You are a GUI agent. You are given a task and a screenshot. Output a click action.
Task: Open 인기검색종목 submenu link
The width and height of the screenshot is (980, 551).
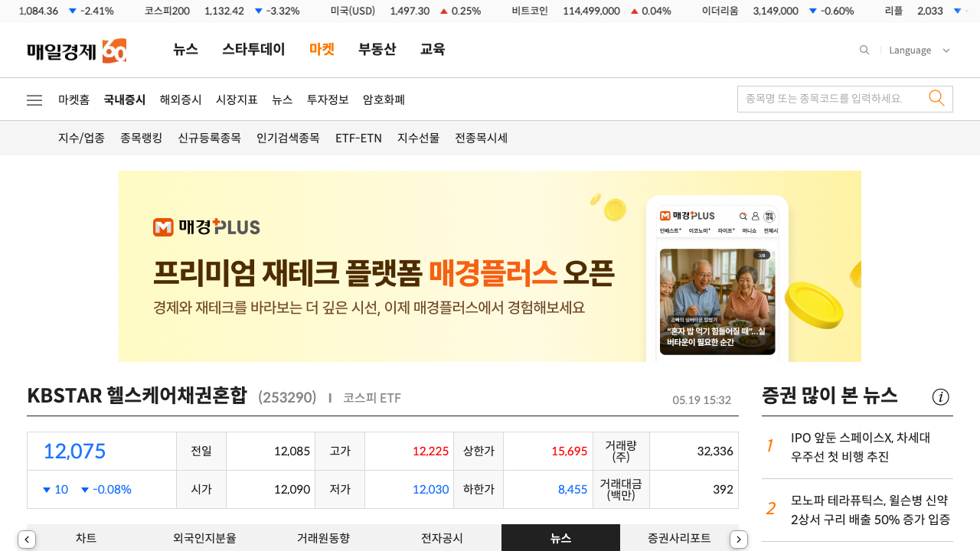coord(288,139)
